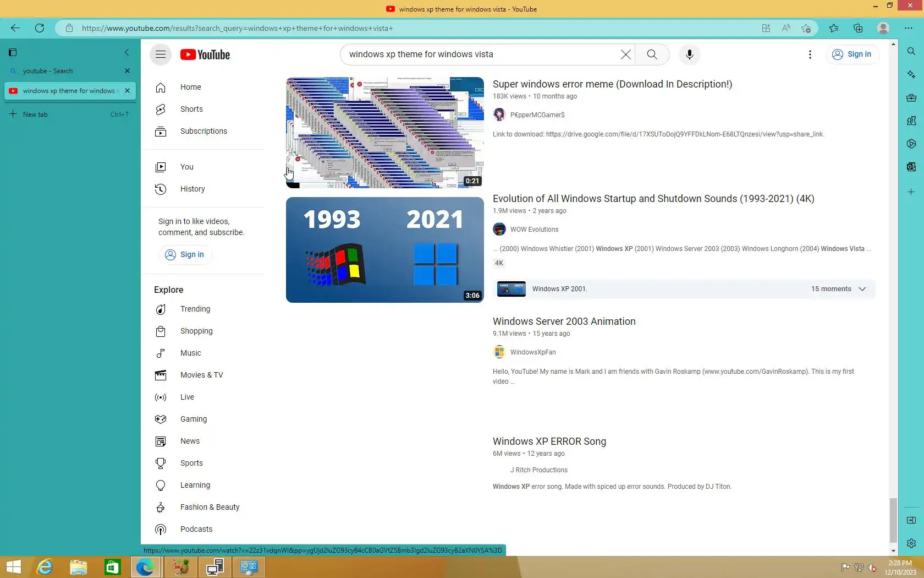924x578 pixels.
Task: Launch Internet Explorer from taskbar
Action: click(x=45, y=567)
